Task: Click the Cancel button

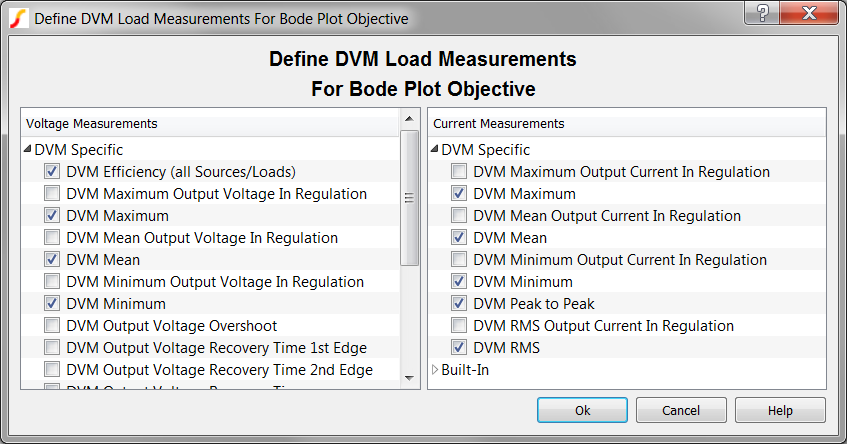Action: tap(681, 411)
